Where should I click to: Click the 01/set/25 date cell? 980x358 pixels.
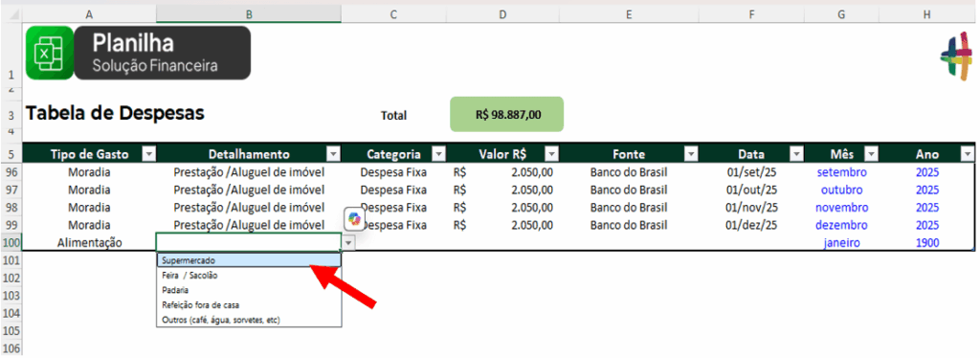coord(750,172)
